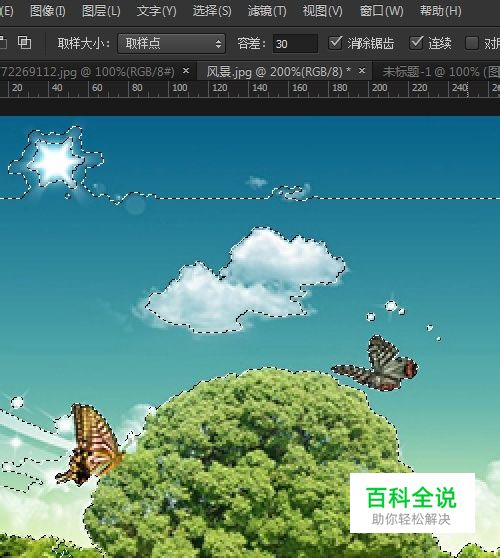Select the intersect-with-selection mode icon
This screenshot has width=500, height=558.
point(25,43)
